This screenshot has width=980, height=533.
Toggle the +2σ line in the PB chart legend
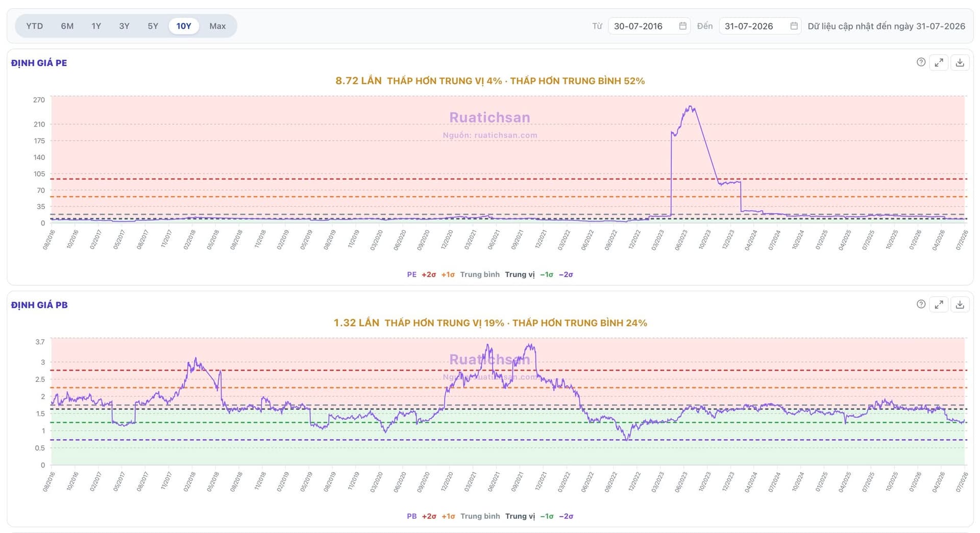coord(429,516)
